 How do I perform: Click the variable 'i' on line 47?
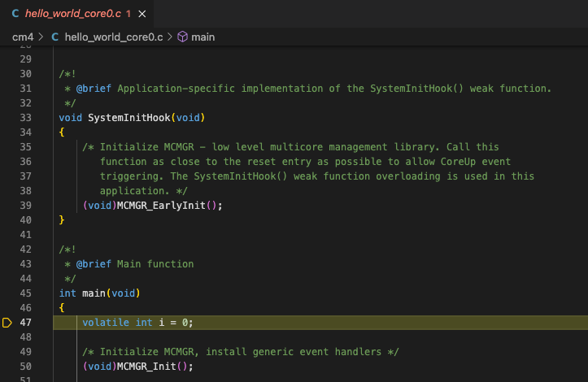point(162,323)
